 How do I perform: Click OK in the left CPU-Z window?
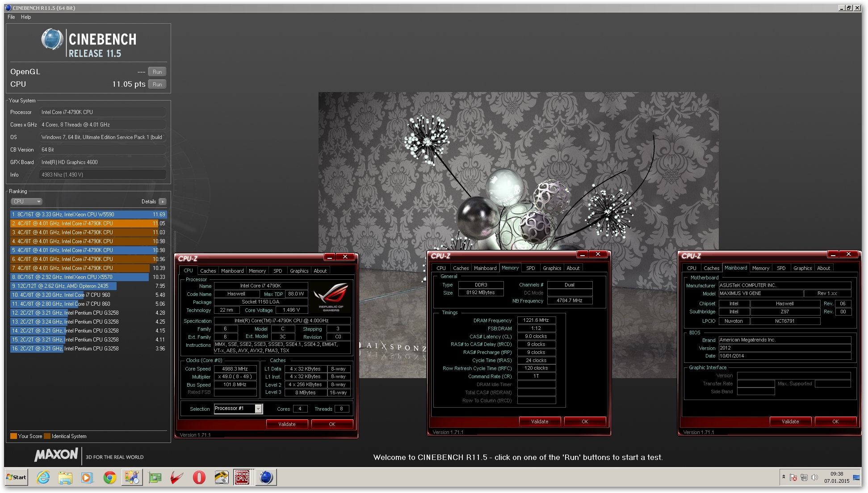[x=332, y=424]
